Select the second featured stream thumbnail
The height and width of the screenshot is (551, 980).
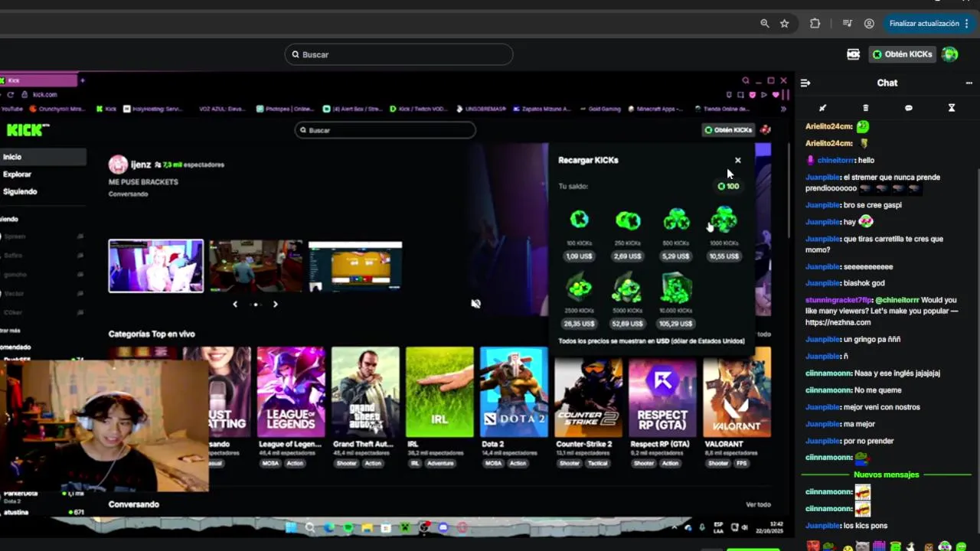[x=256, y=266]
